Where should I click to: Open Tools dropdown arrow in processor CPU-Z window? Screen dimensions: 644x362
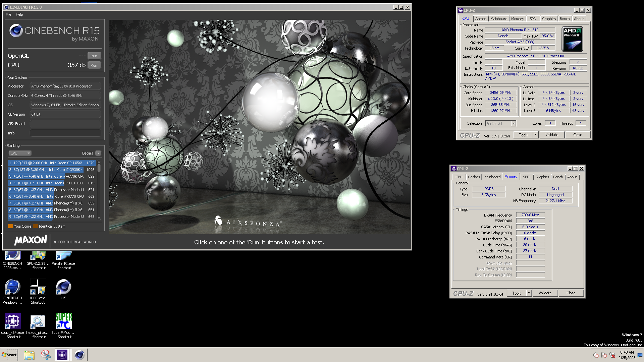pos(535,135)
